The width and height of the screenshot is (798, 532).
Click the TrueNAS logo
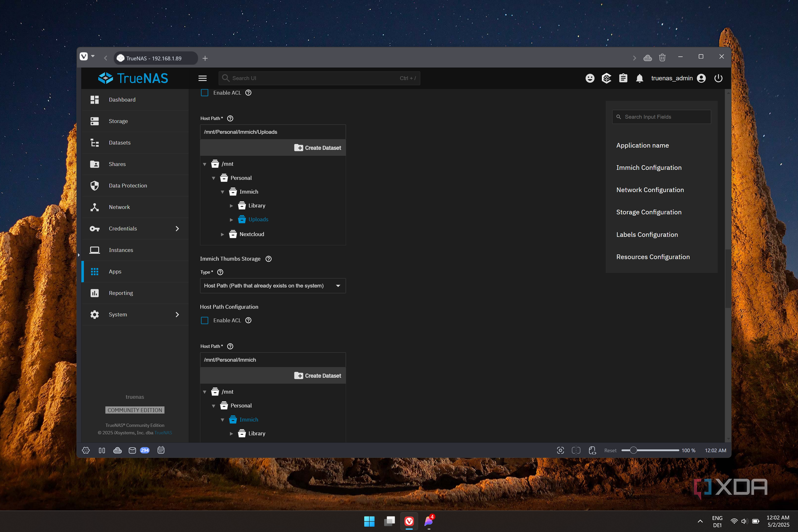pos(133,78)
